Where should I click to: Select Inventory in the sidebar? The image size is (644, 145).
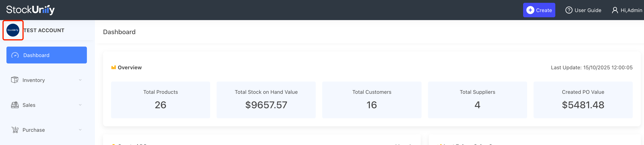34,80
